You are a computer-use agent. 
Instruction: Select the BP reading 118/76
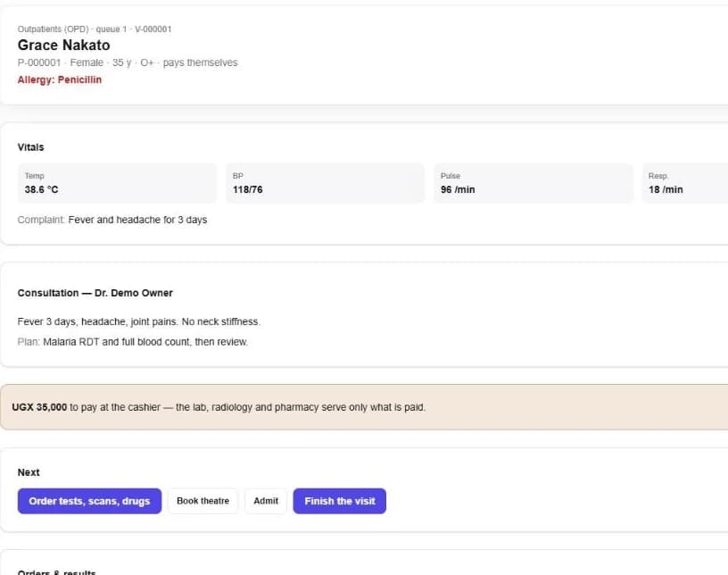(x=248, y=189)
